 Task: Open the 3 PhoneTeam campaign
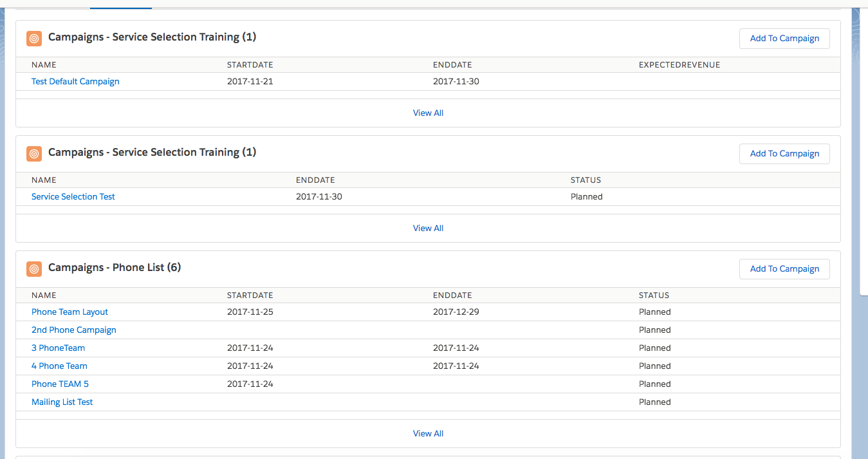pyautogui.click(x=58, y=348)
